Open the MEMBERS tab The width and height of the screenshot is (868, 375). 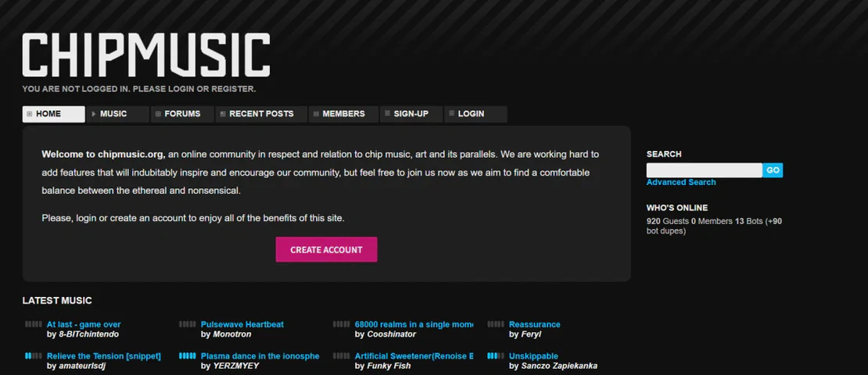(x=344, y=114)
